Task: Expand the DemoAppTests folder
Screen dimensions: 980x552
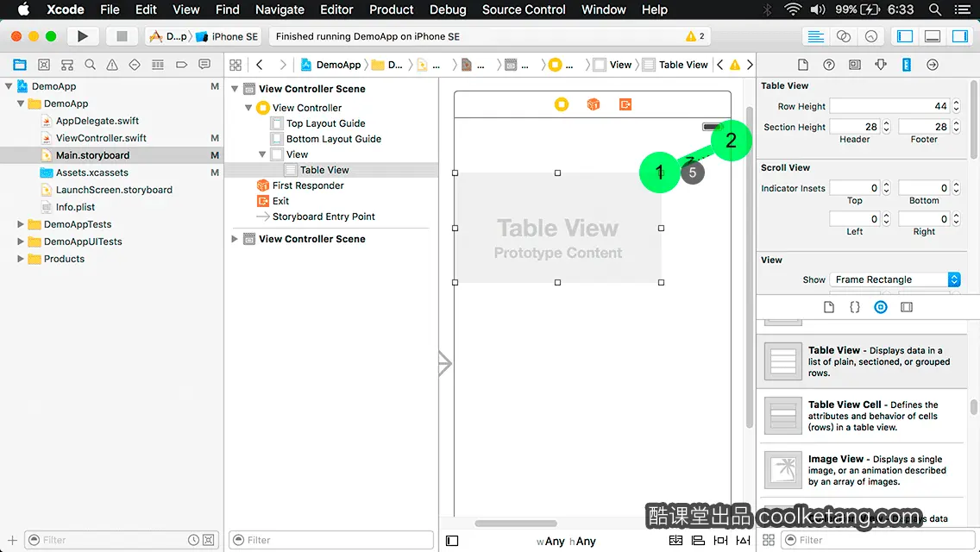Action: click(21, 223)
